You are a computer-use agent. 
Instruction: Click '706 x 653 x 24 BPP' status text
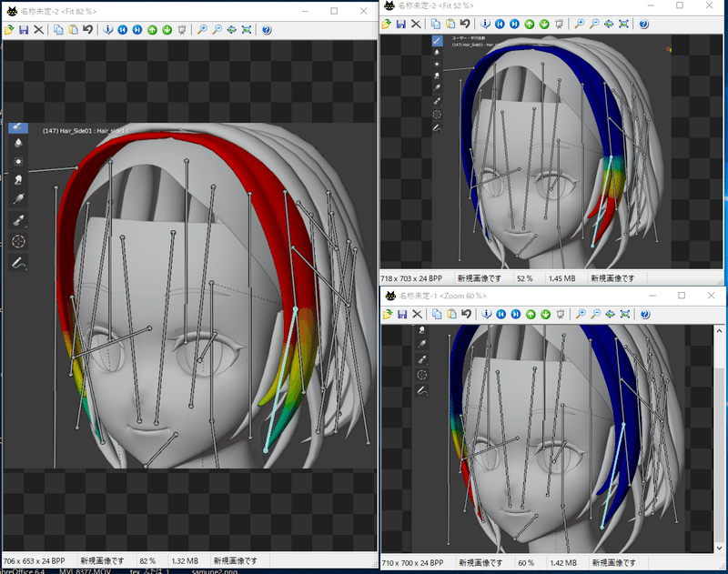34,561
